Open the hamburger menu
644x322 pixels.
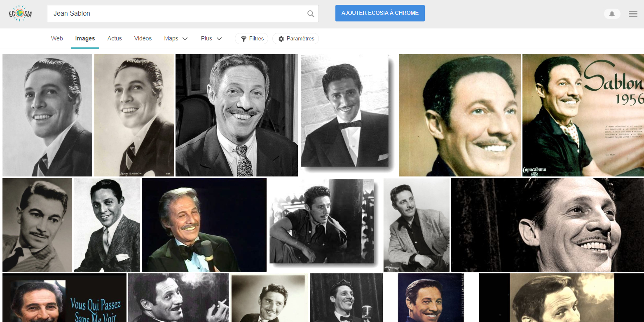point(633,14)
